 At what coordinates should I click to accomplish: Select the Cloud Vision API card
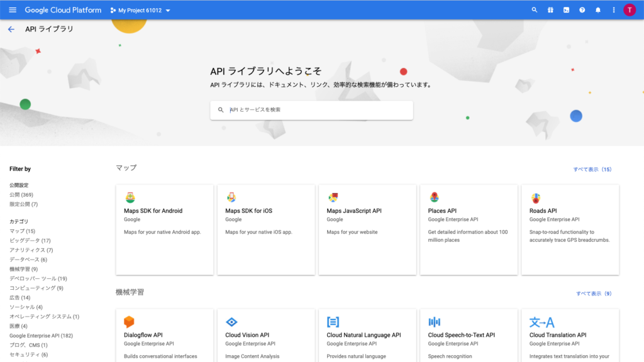click(266, 335)
